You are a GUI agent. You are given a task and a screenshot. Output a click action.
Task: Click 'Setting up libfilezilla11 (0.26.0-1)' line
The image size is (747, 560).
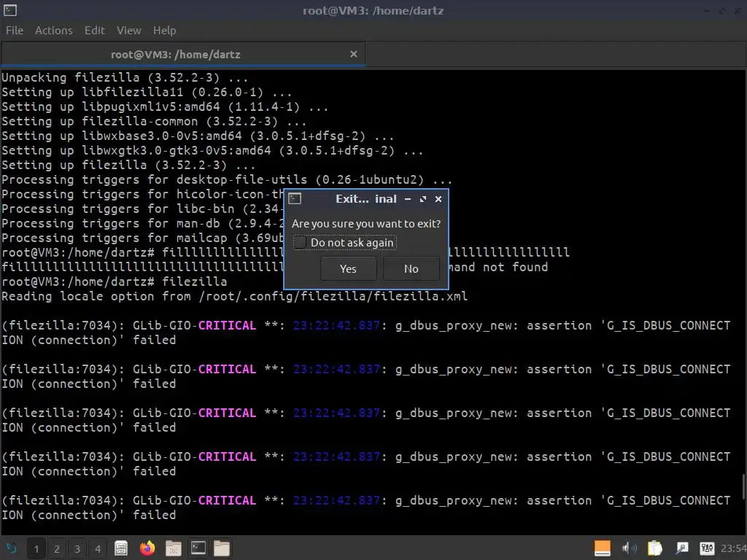point(147,92)
